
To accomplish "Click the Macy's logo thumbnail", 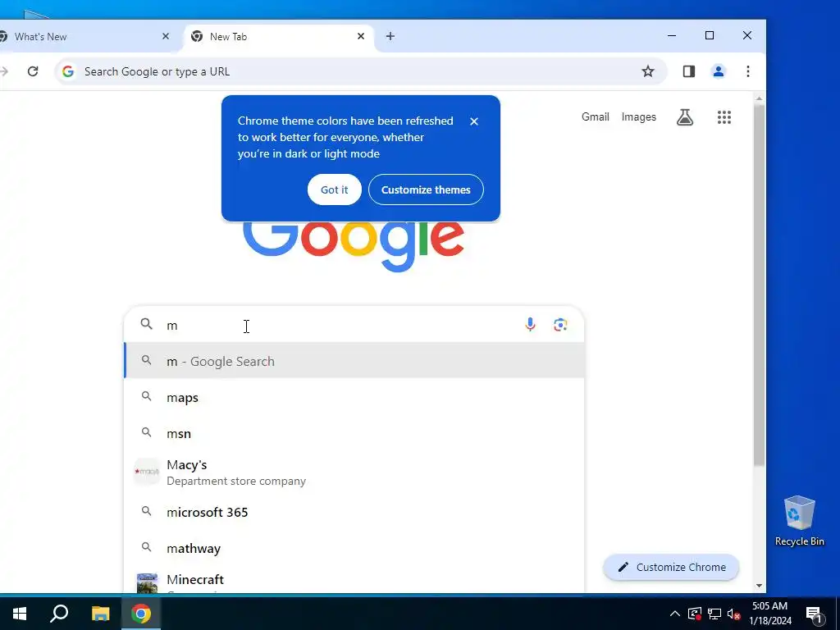I will pyautogui.click(x=147, y=472).
